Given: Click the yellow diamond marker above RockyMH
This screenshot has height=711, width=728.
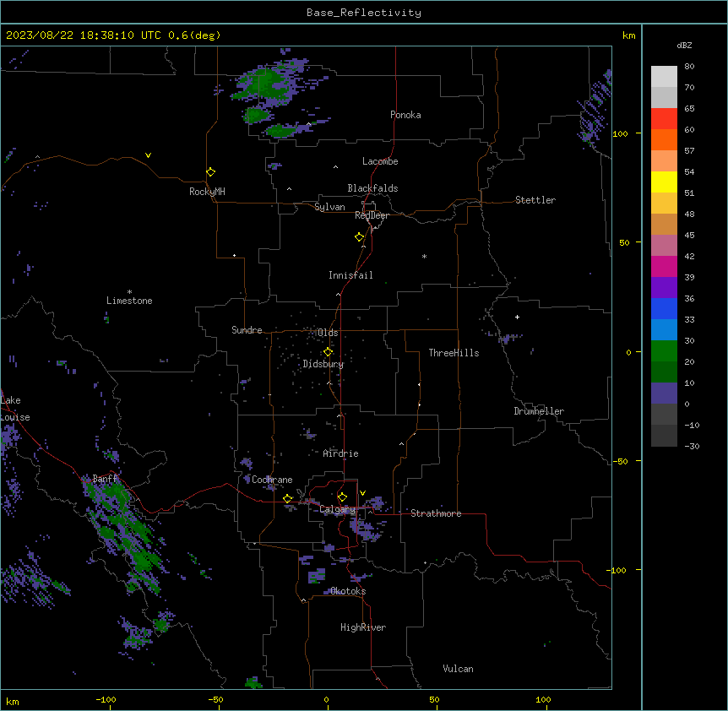Looking at the screenshot, I should tap(211, 172).
